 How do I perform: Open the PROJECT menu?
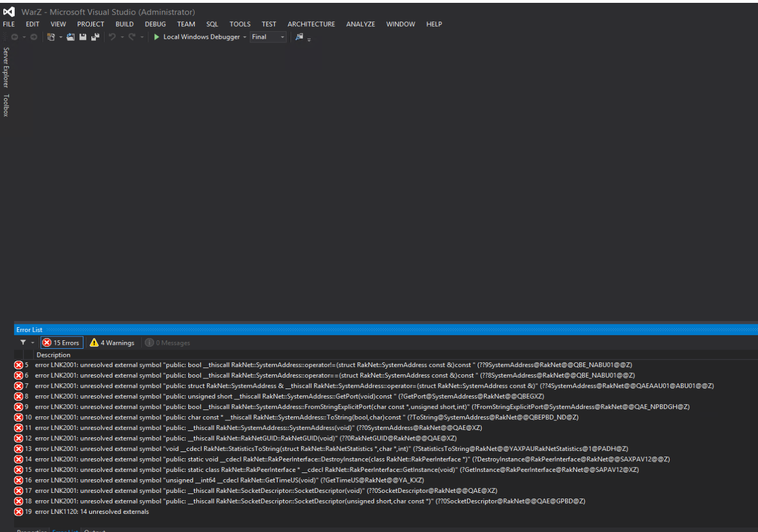[x=91, y=24]
